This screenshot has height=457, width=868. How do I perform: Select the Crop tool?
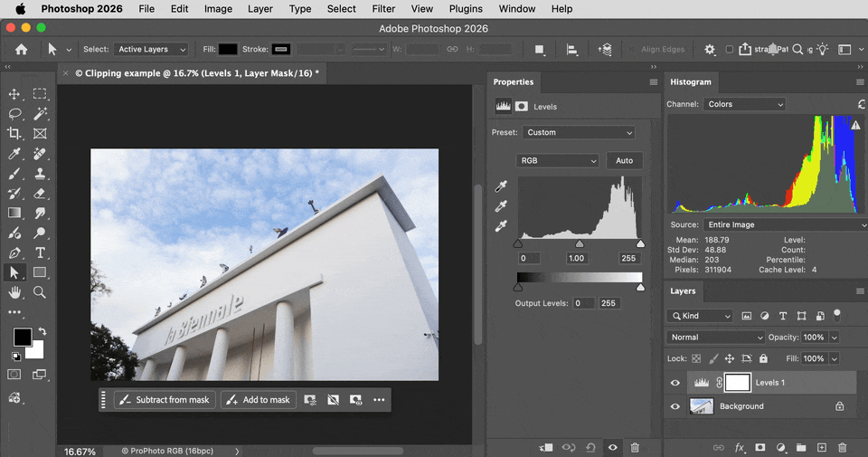pyautogui.click(x=14, y=134)
